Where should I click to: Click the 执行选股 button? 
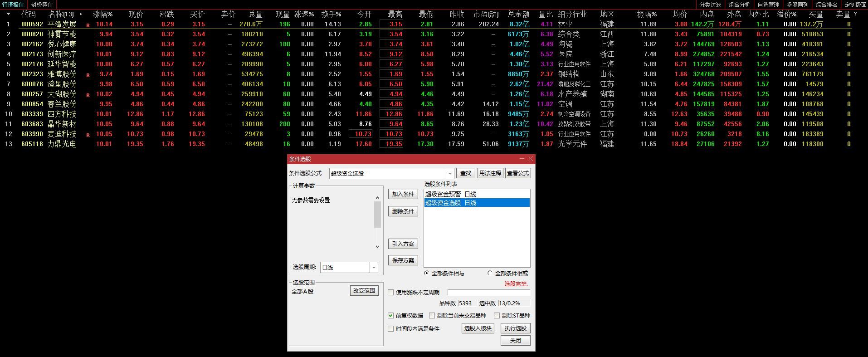click(x=516, y=328)
